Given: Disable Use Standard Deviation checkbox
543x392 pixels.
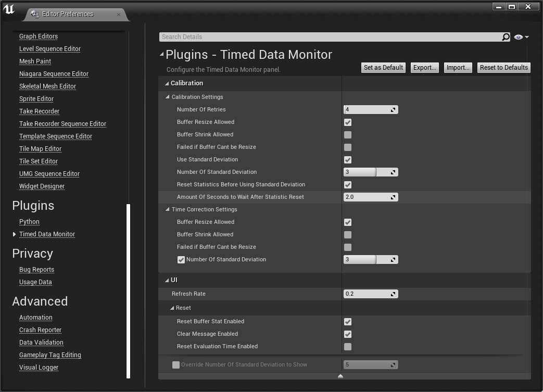Looking at the screenshot, I should click(348, 160).
